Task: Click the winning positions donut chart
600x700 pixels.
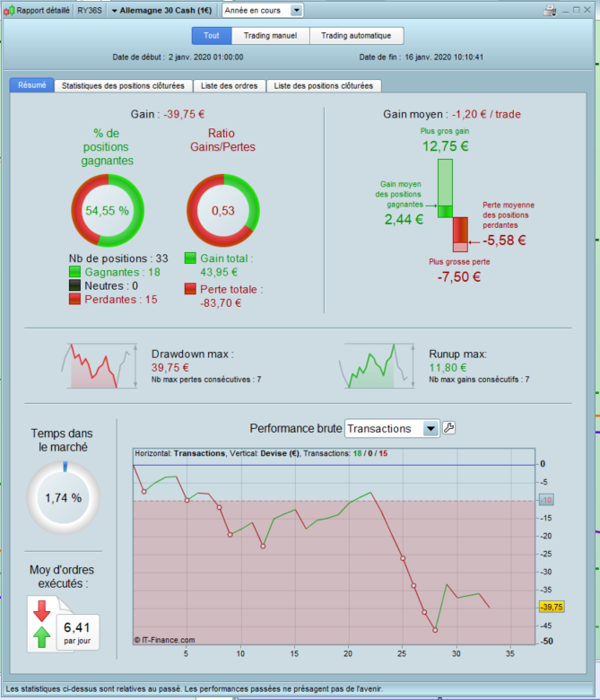Action: click(108, 210)
